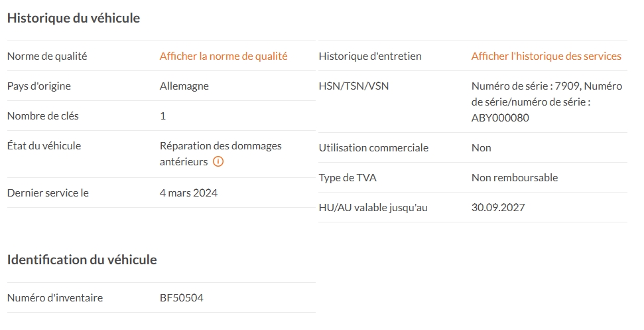Click the "Pays d'origine" row label
Image resolution: width=644 pixels, height=330 pixels.
coord(39,86)
